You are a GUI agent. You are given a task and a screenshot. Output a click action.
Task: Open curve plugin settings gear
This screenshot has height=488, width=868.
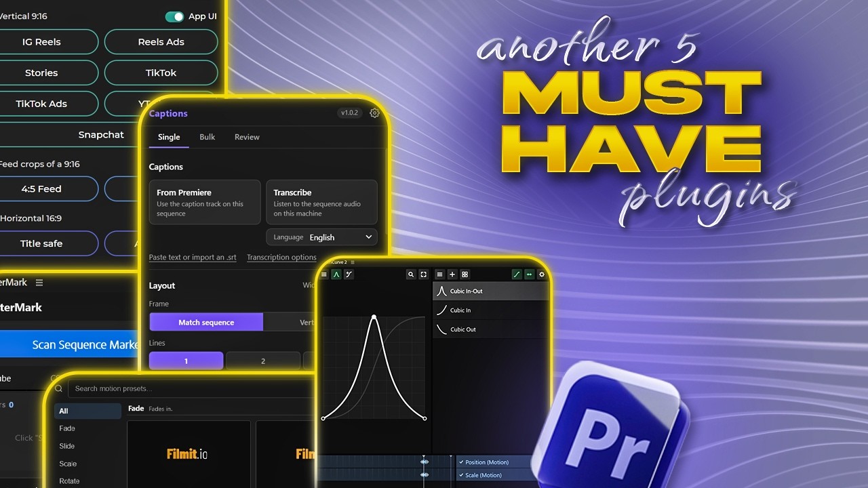[x=542, y=274]
